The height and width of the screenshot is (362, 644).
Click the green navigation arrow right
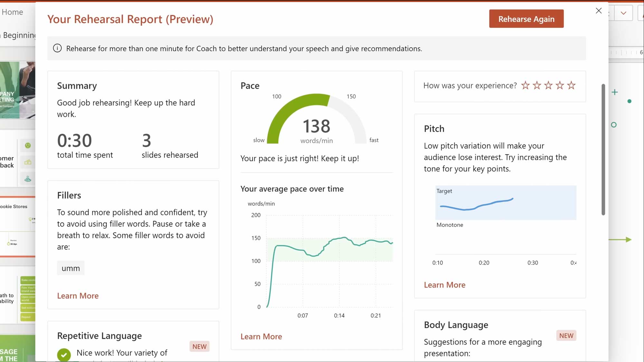coord(627,240)
